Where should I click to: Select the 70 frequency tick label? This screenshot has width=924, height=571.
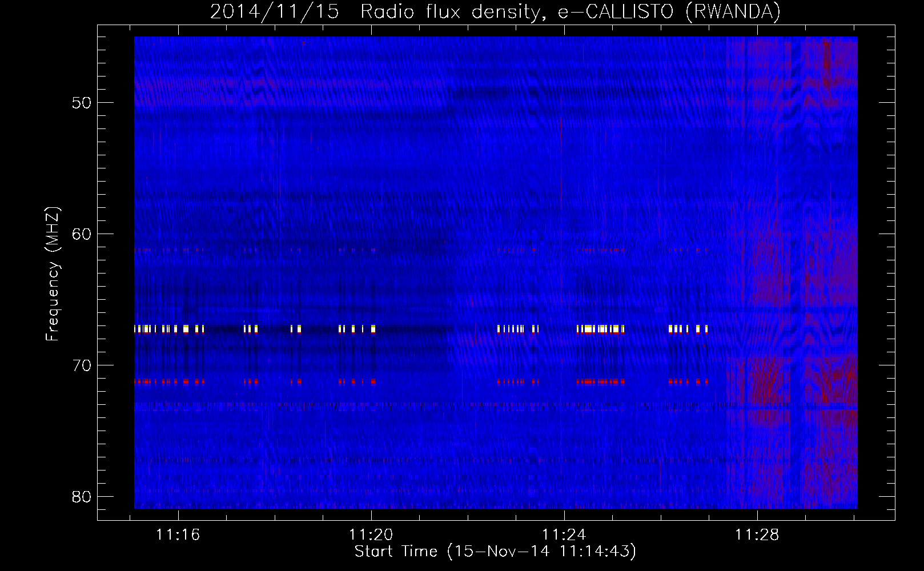pos(82,365)
